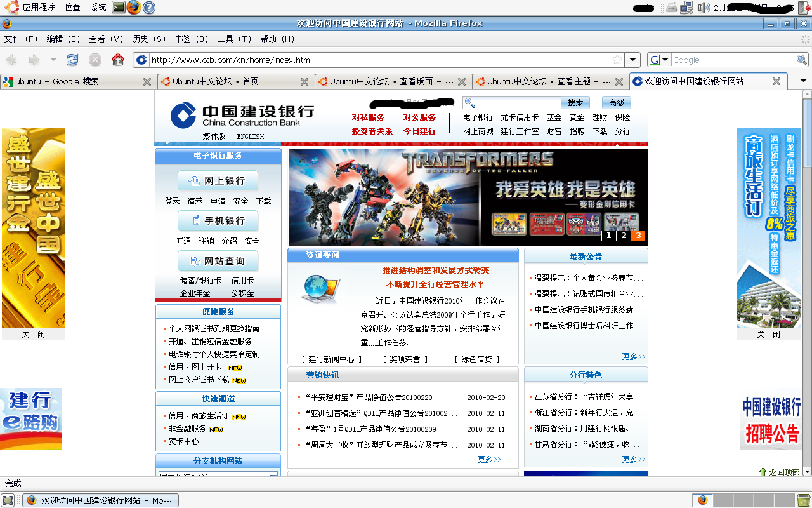The width and height of the screenshot is (812, 508).
Task: Open the help icon in the top panel
Action: tap(148, 8)
